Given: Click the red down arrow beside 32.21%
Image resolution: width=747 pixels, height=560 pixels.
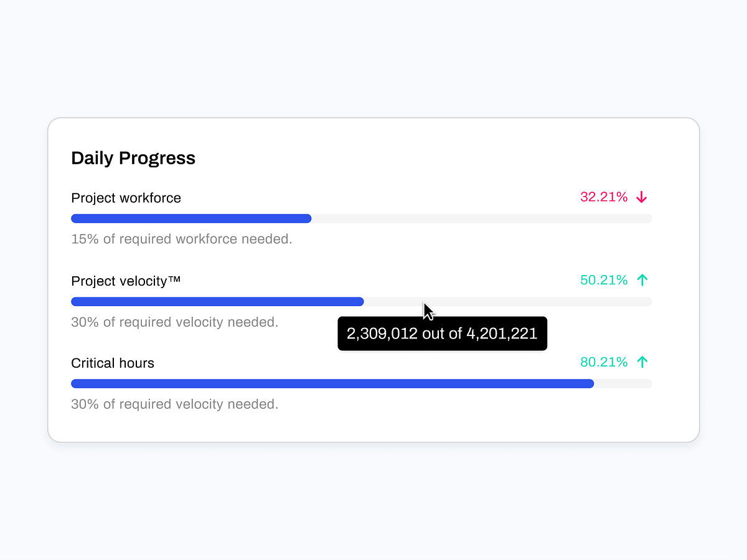Looking at the screenshot, I should pos(642,197).
